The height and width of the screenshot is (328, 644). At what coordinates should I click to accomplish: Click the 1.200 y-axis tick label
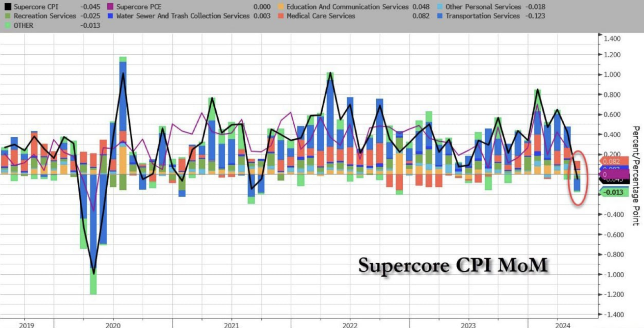(612, 55)
